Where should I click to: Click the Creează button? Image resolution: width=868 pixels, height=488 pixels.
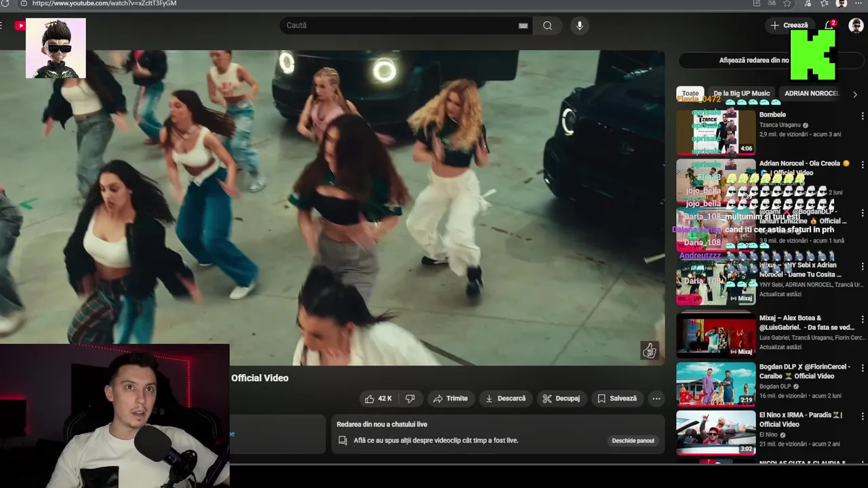[789, 26]
